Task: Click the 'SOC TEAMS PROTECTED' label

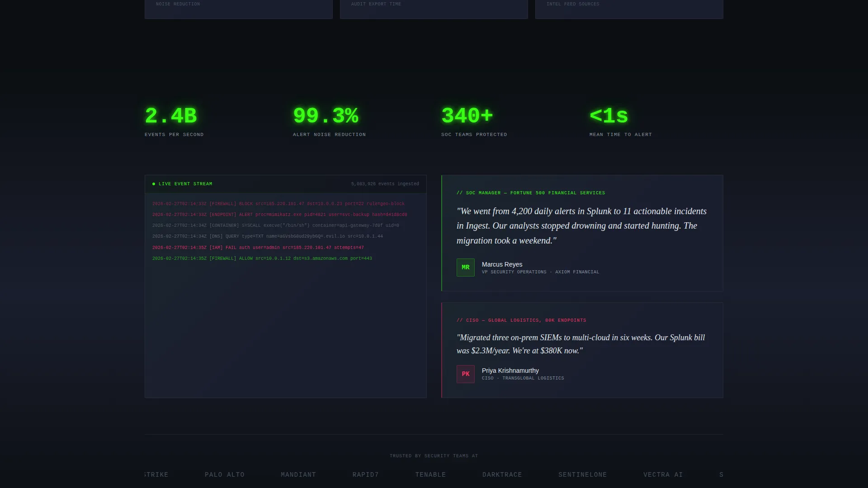Action: pyautogui.click(x=474, y=135)
